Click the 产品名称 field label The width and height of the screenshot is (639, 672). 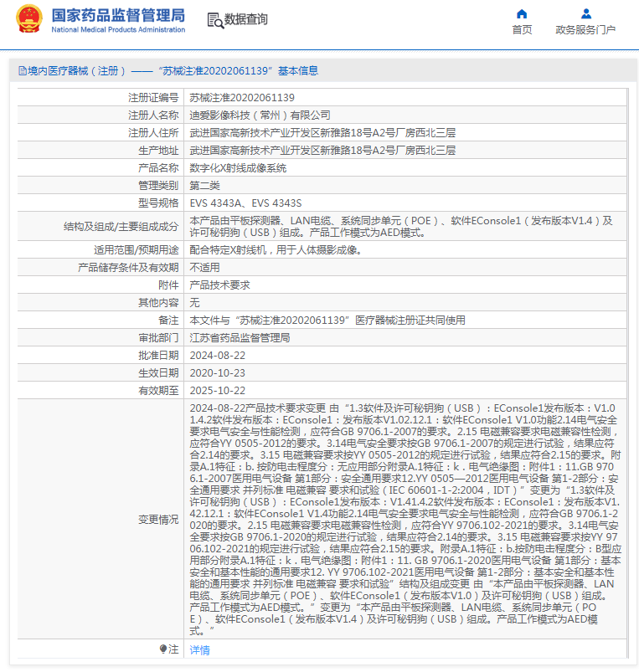point(158,168)
